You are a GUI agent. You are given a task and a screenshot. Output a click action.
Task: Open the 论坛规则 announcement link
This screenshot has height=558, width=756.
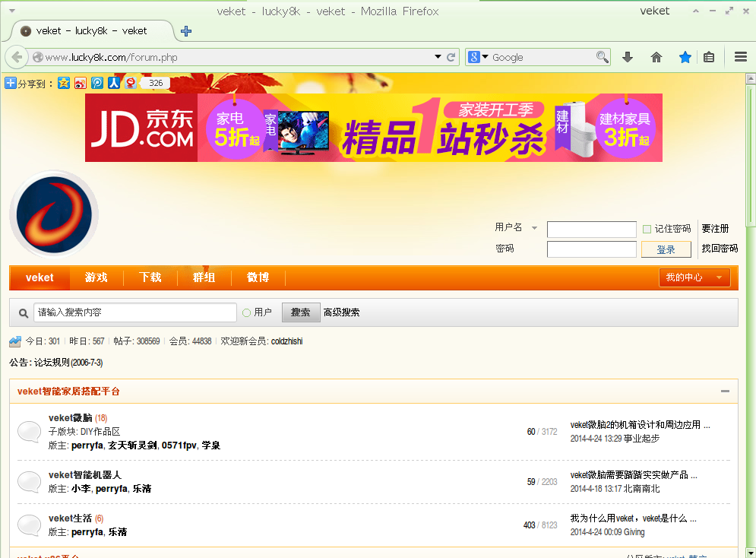[x=68, y=363]
